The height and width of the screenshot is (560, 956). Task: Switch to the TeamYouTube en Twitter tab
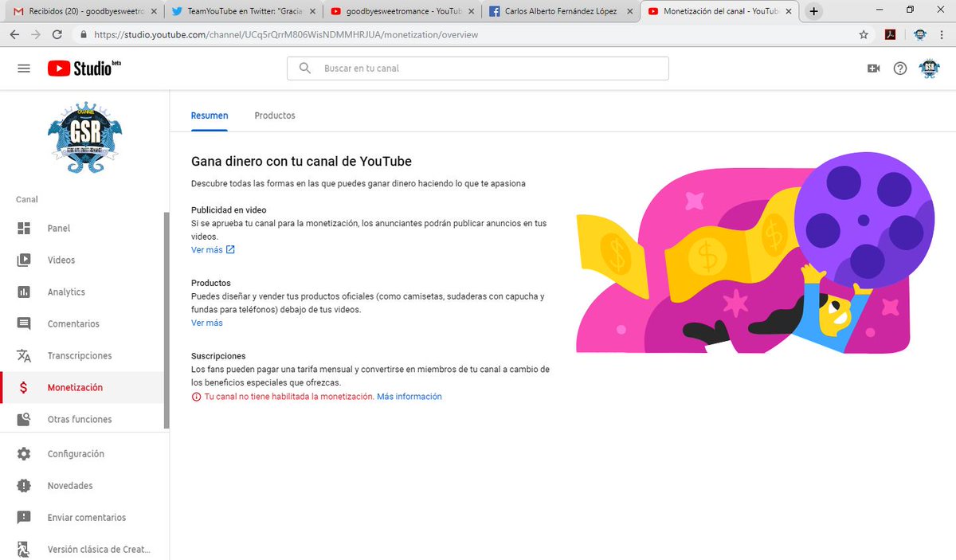(243, 11)
